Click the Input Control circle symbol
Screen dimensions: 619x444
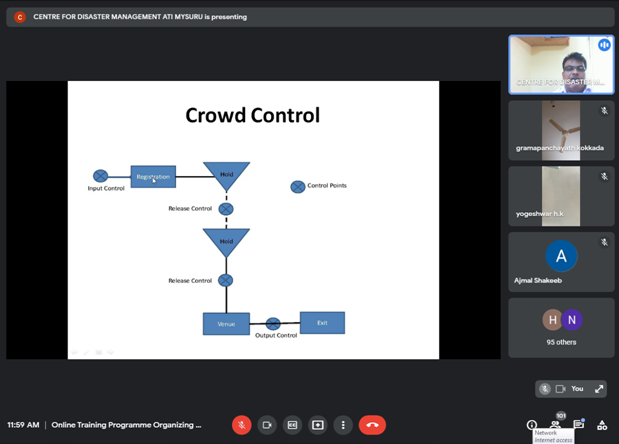click(x=100, y=176)
